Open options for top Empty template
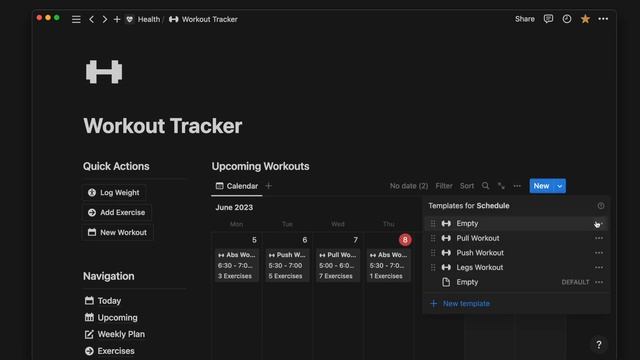 (x=599, y=224)
